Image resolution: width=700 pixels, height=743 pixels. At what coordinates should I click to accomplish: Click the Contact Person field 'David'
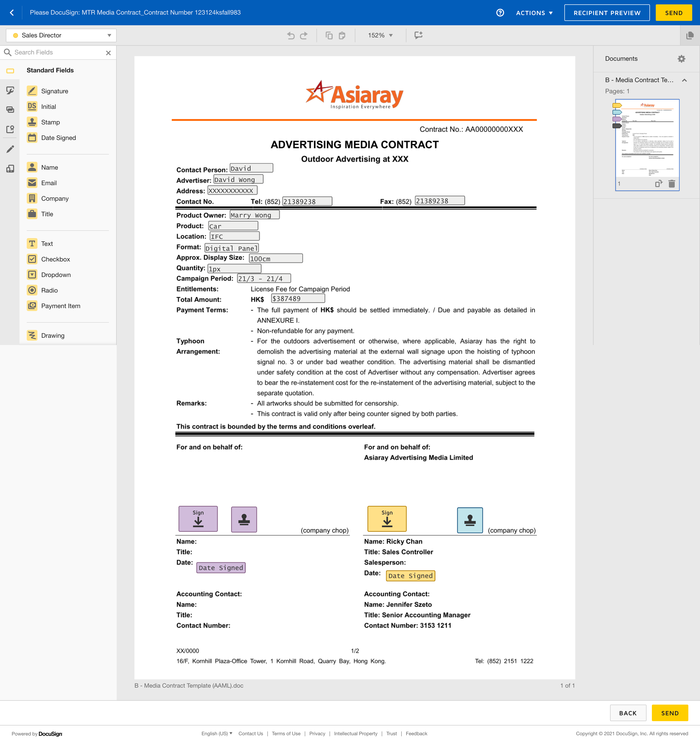pyautogui.click(x=251, y=168)
